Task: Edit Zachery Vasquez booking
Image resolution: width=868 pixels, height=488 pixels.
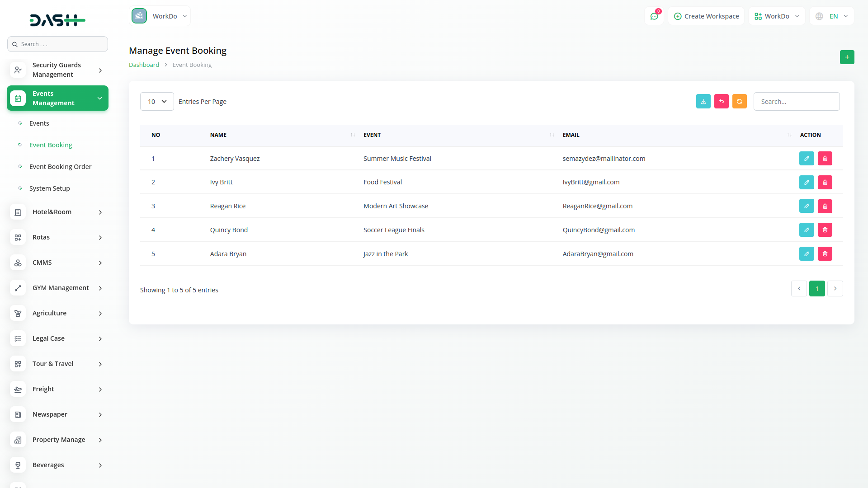Action: (x=807, y=159)
